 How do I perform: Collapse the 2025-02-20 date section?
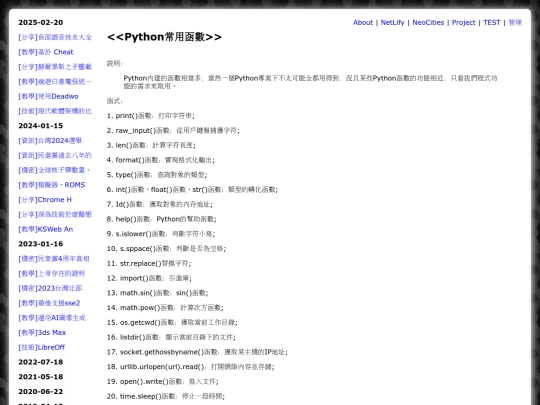[x=41, y=22]
